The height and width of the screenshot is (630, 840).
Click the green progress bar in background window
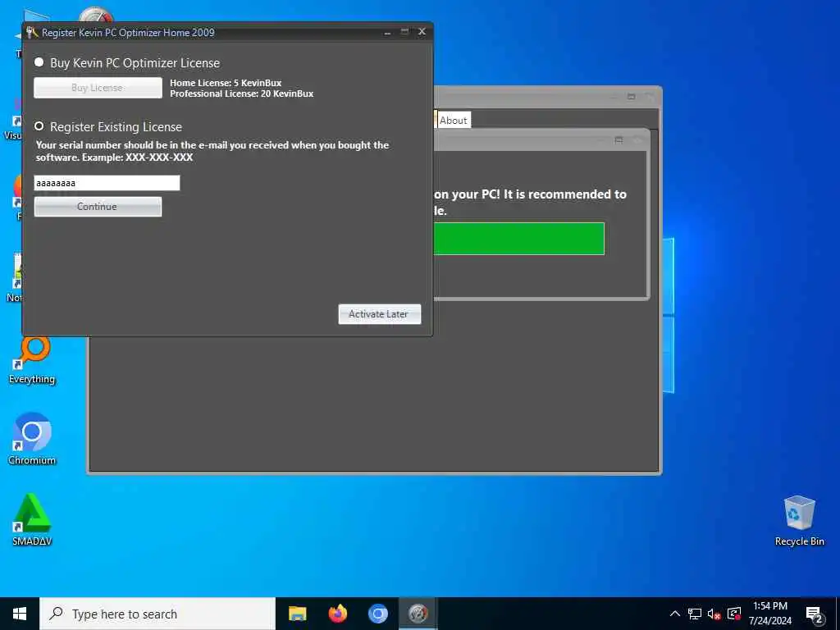point(518,239)
